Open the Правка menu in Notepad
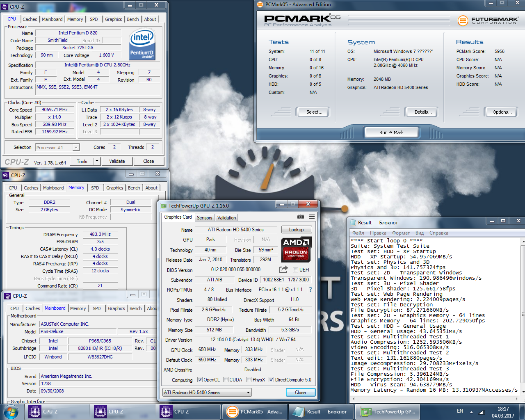This screenshot has height=420, width=525. (x=378, y=233)
